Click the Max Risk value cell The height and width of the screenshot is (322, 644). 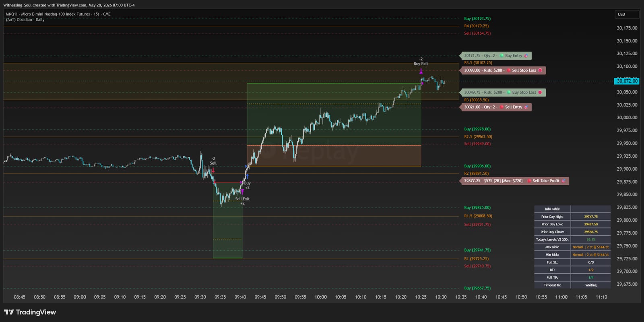coord(591,247)
